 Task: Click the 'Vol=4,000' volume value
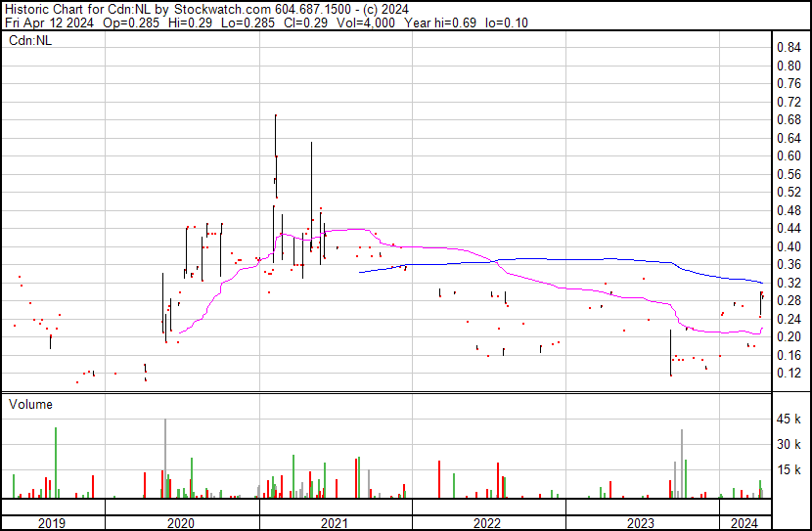pyautogui.click(x=366, y=22)
